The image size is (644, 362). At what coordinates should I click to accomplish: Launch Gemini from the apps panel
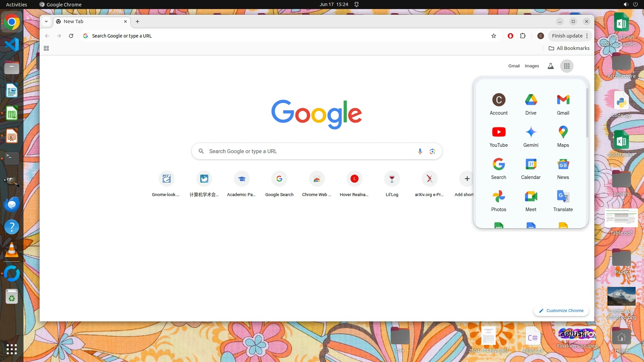point(531,136)
